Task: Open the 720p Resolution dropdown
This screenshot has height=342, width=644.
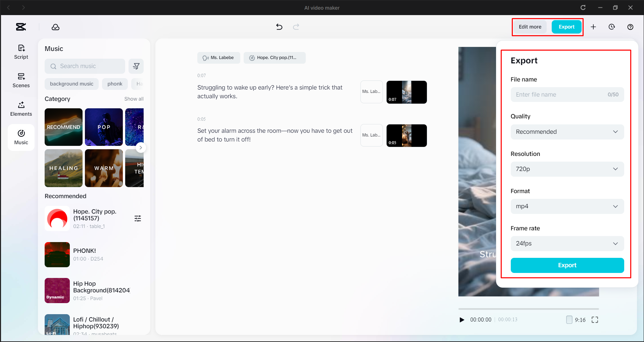Action: [567, 169]
